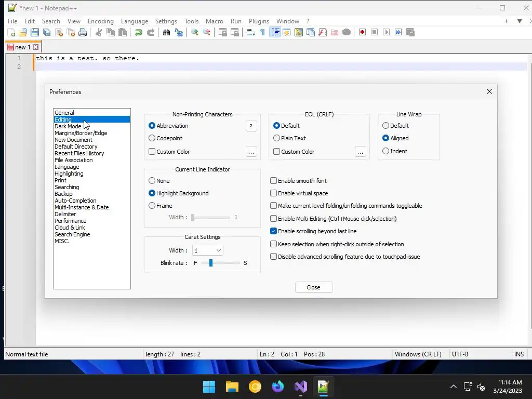The height and width of the screenshot is (399, 532).
Task: Click the tab list dropdown triangle
Action: coord(520,21)
